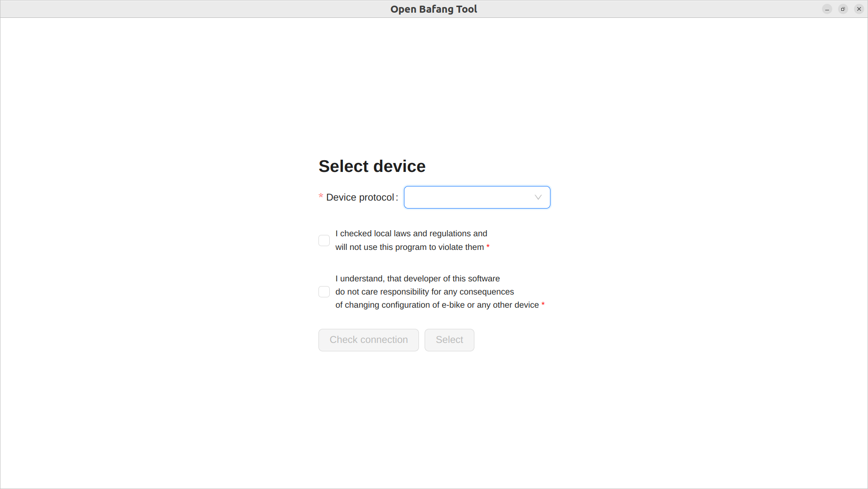Close the Open Bafang Tool window
868x489 pixels.
[859, 9]
